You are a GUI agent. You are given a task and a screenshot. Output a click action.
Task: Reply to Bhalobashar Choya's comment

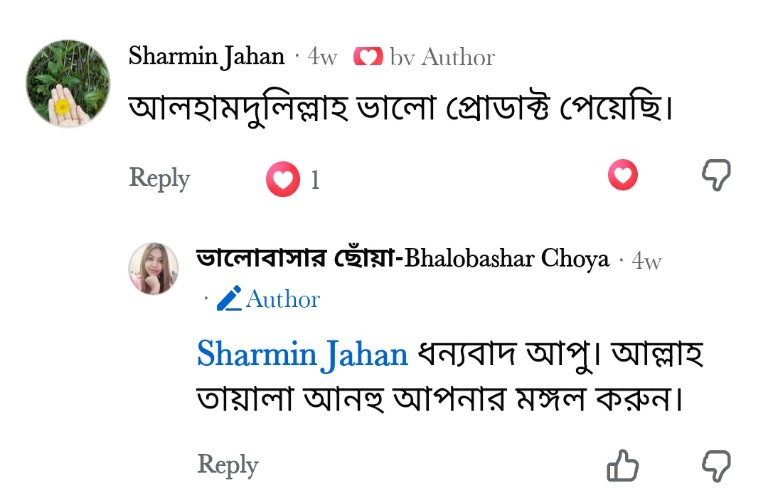coord(228,465)
